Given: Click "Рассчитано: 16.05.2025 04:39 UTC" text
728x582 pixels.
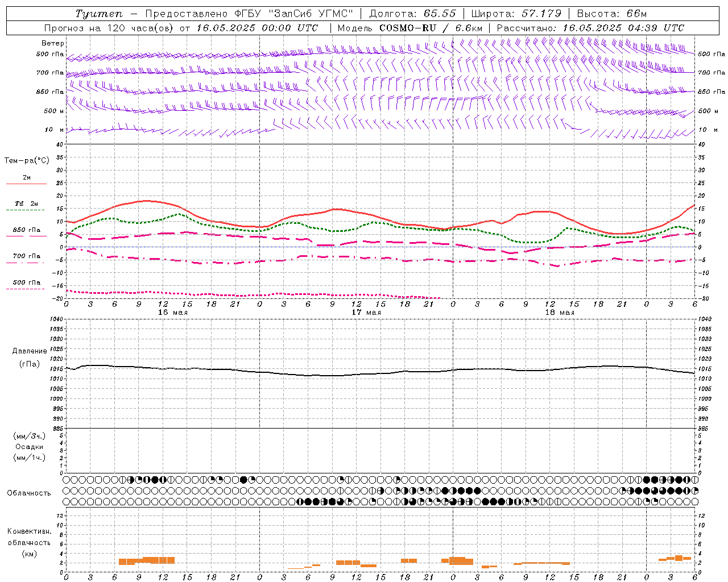Looking at the screenshot, I should (x=590, y=28).
